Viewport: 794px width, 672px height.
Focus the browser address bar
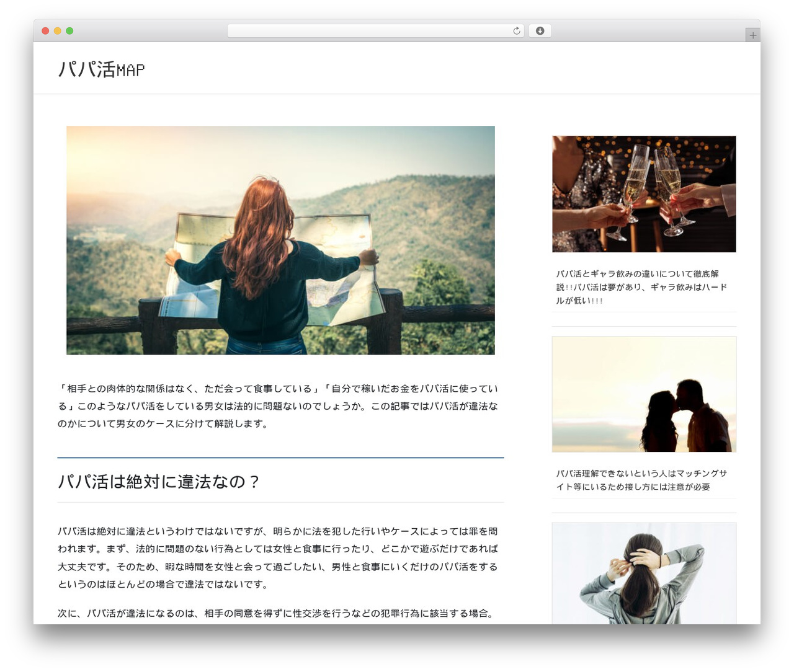pyautogui.click(x=376, y=31)
